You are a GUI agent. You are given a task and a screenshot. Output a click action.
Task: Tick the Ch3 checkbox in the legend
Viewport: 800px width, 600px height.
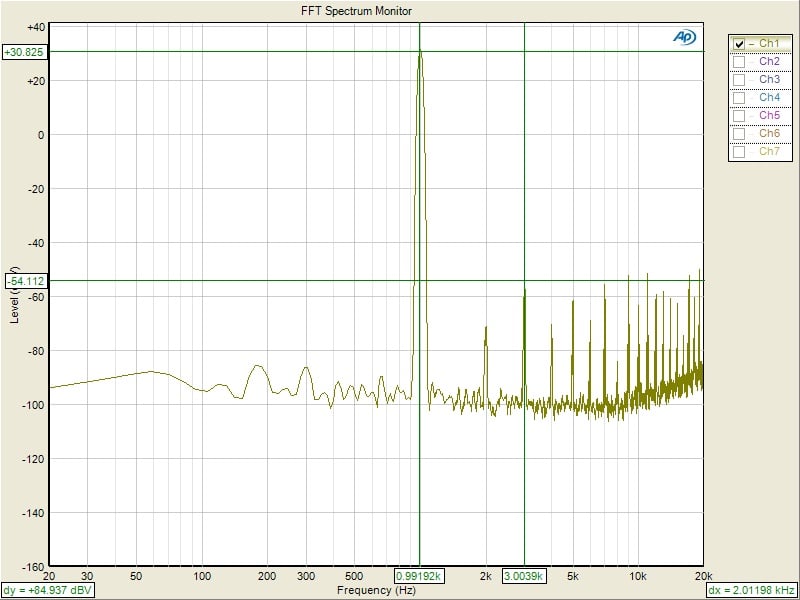pyautogui.click(x=739, y=80)
